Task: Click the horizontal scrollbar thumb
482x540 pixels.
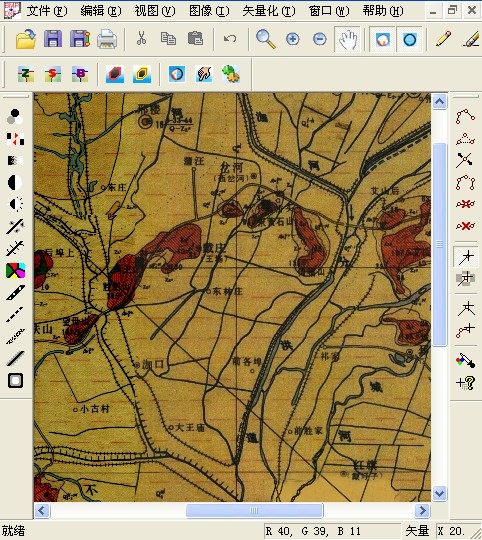Action: coord(254,510)
